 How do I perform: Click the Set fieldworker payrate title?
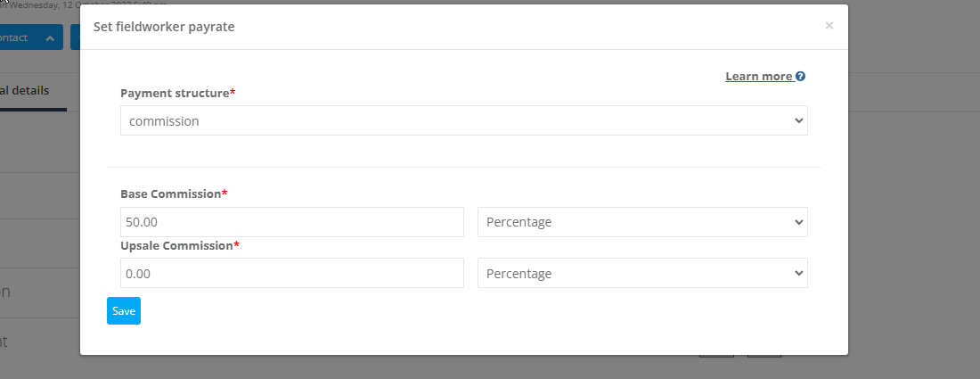point(165,27)
